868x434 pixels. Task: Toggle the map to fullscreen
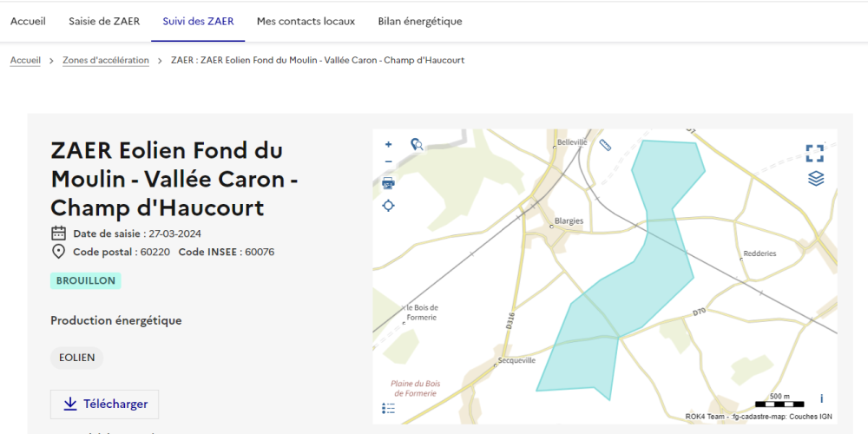814,154
